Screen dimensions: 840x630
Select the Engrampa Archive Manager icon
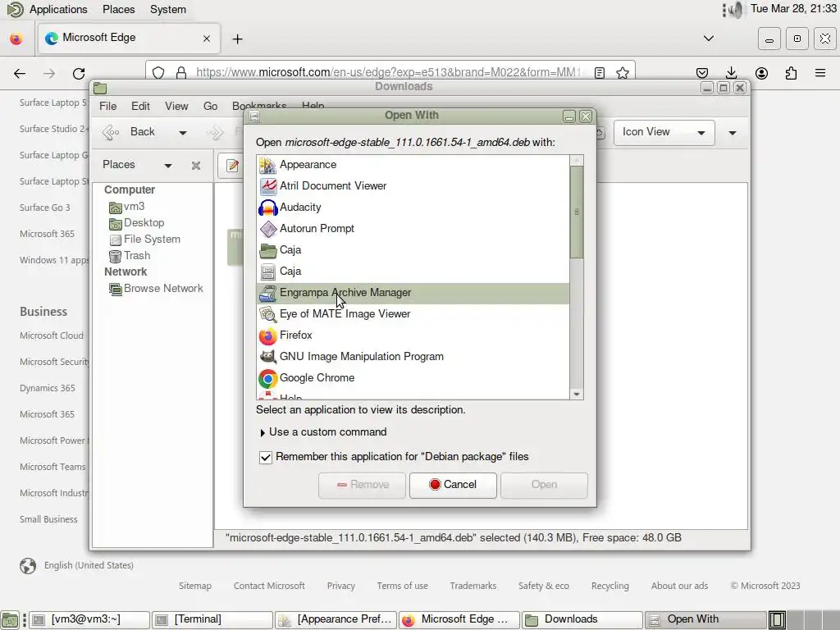(x=268, y=293)
